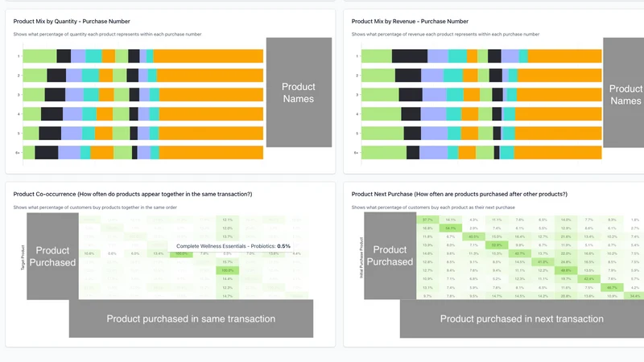644x362 pixels.
Task: Click the subtitle about percentage of revenue per product
Action: click(x=445, y=35)
